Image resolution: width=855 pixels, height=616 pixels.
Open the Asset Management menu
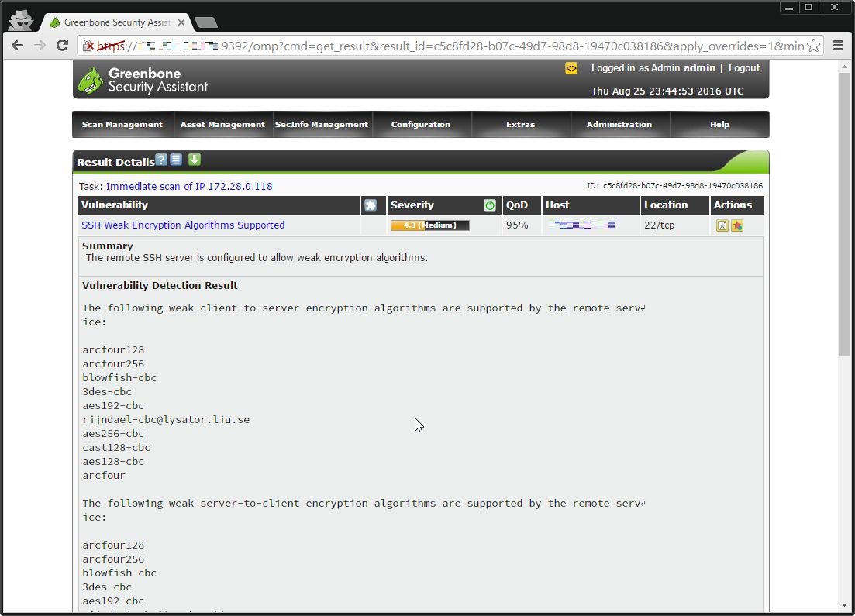222,124
